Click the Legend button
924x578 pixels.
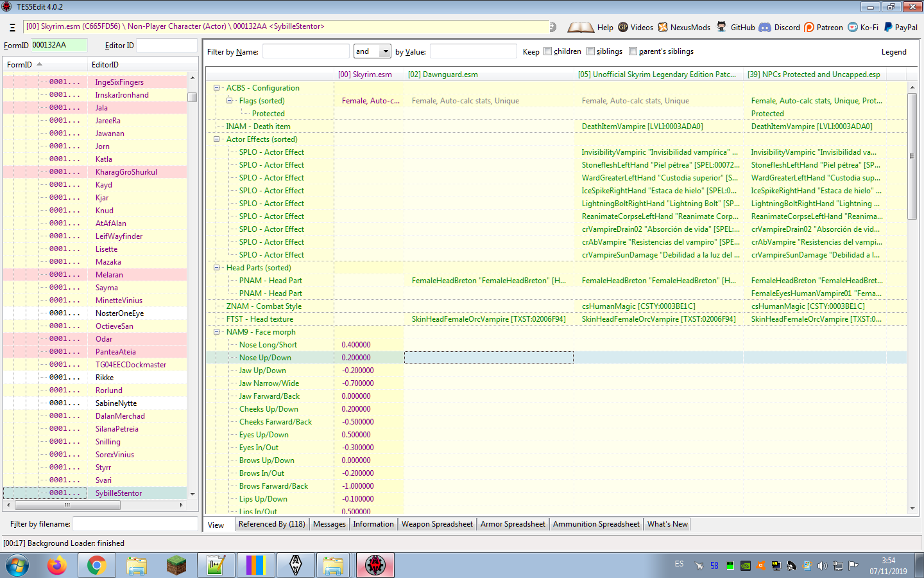(x=894, y=52)
